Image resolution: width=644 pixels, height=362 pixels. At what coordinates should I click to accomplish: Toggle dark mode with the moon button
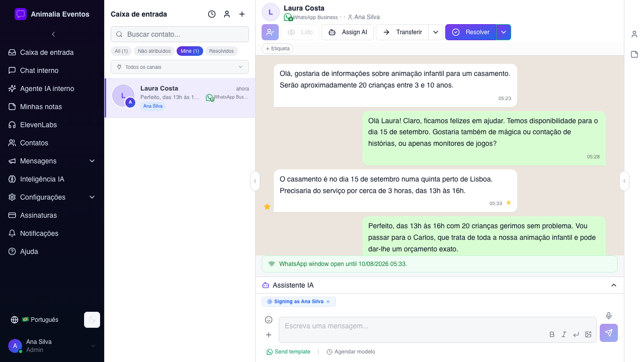point(92,320)
